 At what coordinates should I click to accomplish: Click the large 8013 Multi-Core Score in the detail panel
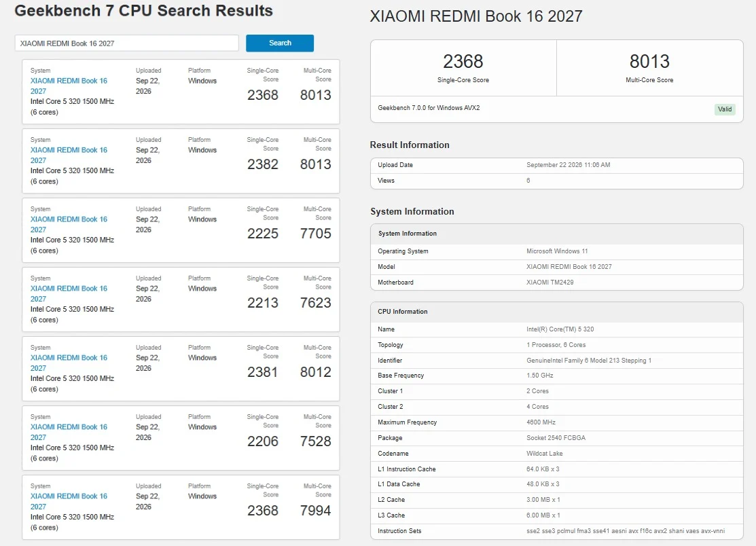(x=649, y=62)
